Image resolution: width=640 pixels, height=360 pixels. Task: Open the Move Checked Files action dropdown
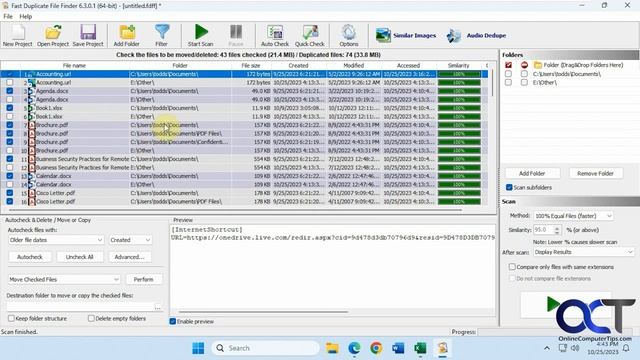64,280
